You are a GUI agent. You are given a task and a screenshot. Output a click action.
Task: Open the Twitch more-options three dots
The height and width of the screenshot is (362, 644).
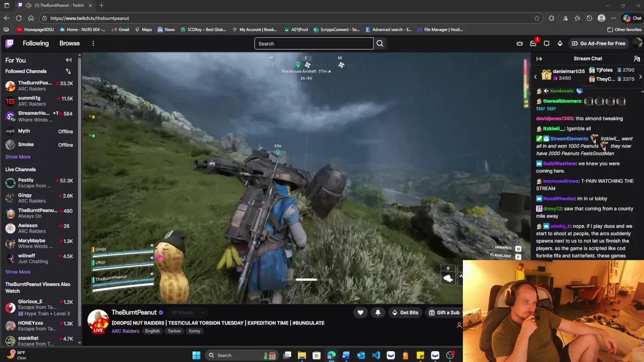(93, 43)
